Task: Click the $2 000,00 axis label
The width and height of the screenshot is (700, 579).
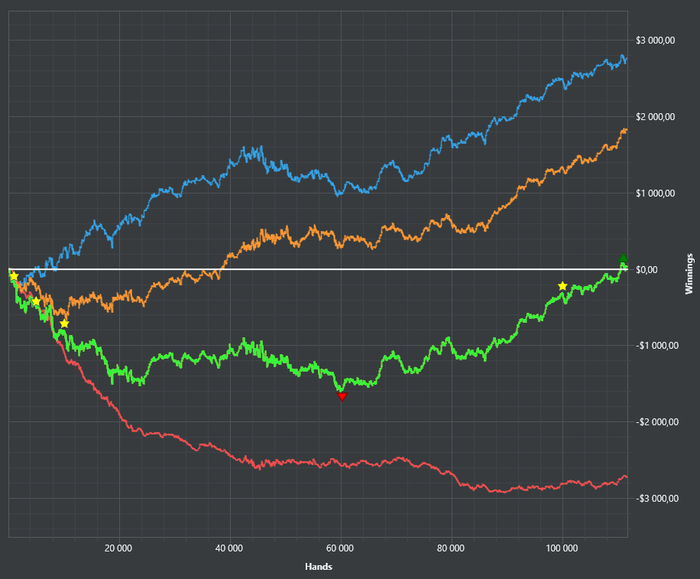Action: pyautogui.click(x=655, y=117)
